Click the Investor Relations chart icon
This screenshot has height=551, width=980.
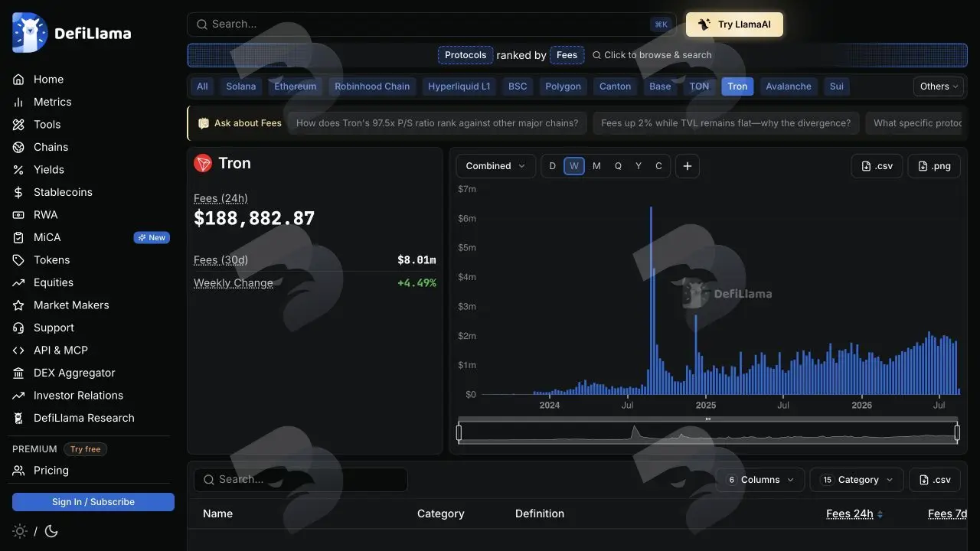coord(18,396)
